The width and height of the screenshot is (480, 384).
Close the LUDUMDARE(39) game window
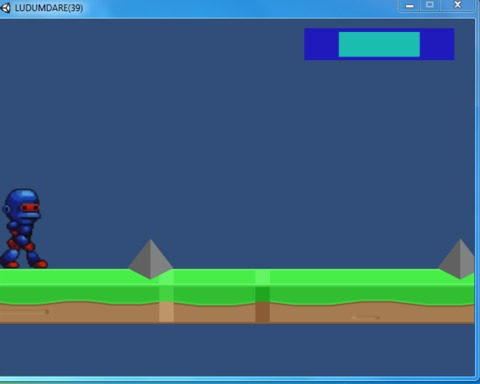(x=457, y=5)
